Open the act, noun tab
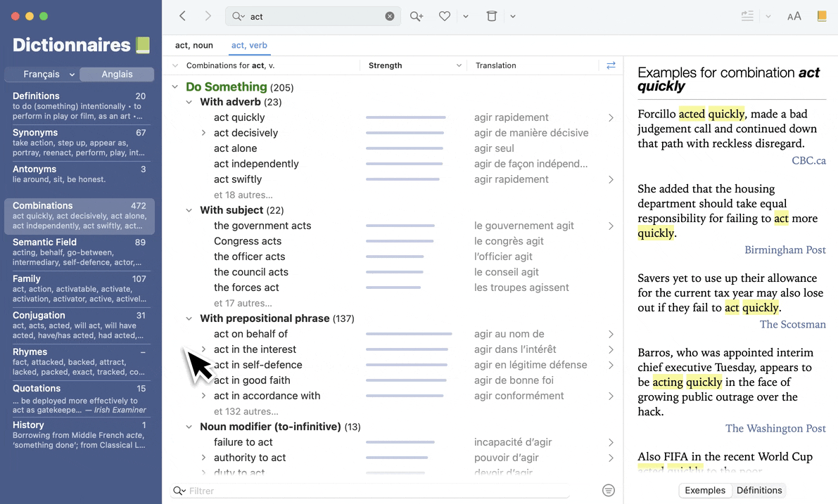This screenshot has height=504, width=838. [x=194, y=46]
